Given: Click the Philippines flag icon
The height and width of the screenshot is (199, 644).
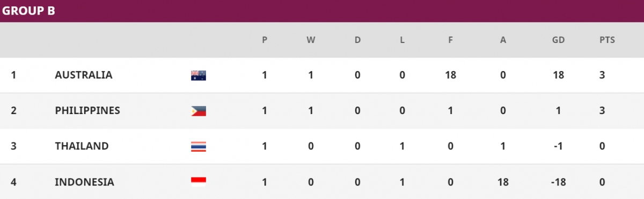Looking at the screenshot, I should click(x=199, y=111).
